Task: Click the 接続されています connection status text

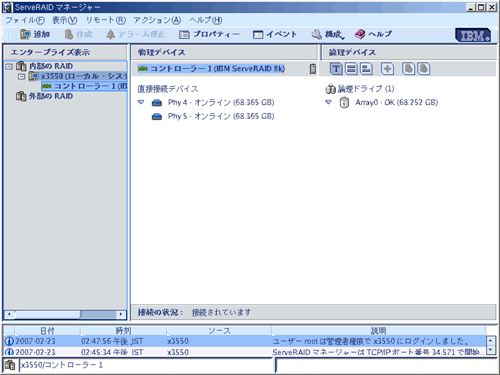Action: pos(221,313)
